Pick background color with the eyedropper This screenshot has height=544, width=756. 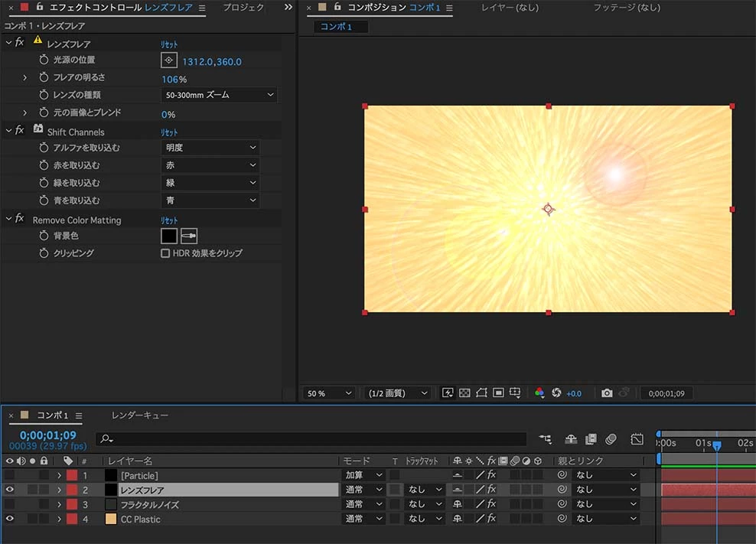click(189, 236)
